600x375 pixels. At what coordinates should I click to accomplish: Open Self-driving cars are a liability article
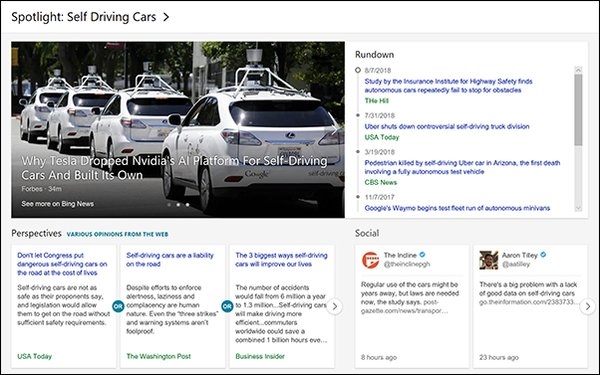coord(170,259)
